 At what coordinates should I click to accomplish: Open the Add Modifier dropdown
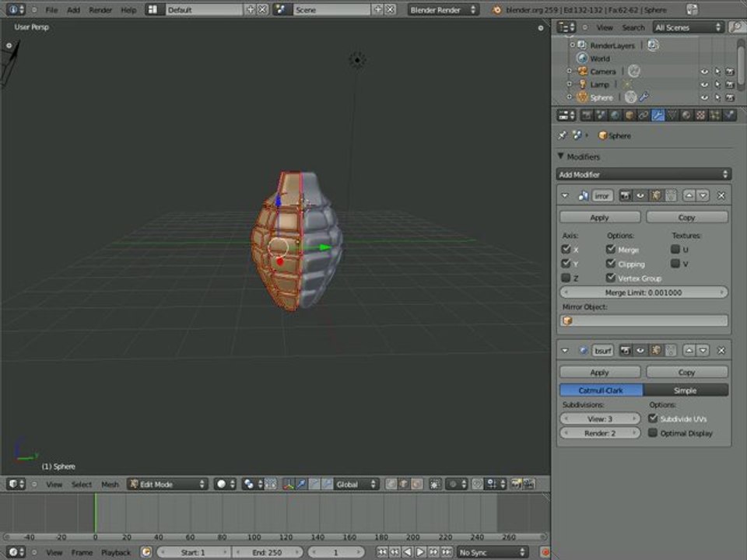click(644, 174)
